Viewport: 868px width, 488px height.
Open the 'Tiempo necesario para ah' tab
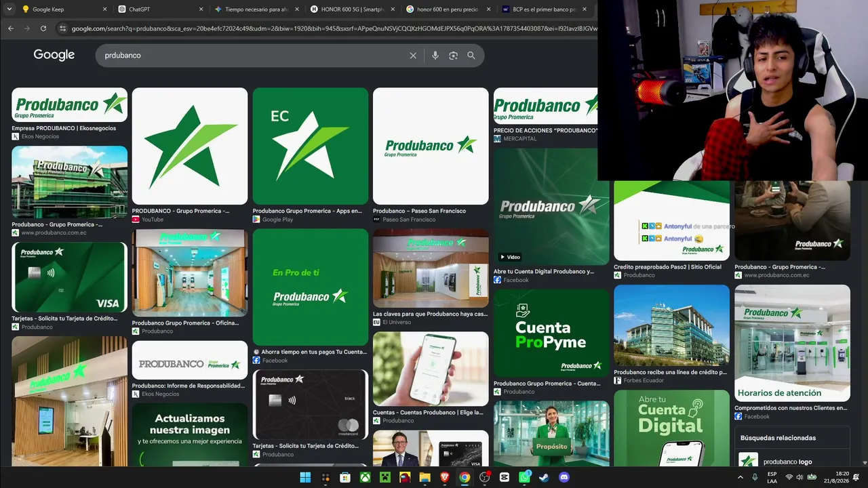257,9
